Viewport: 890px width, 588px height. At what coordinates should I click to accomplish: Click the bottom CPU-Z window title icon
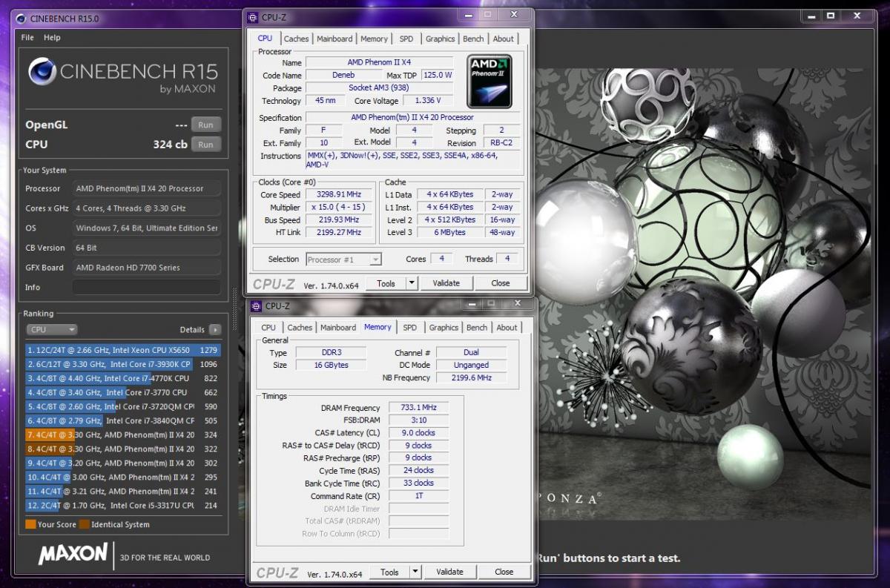pos(257,305)
